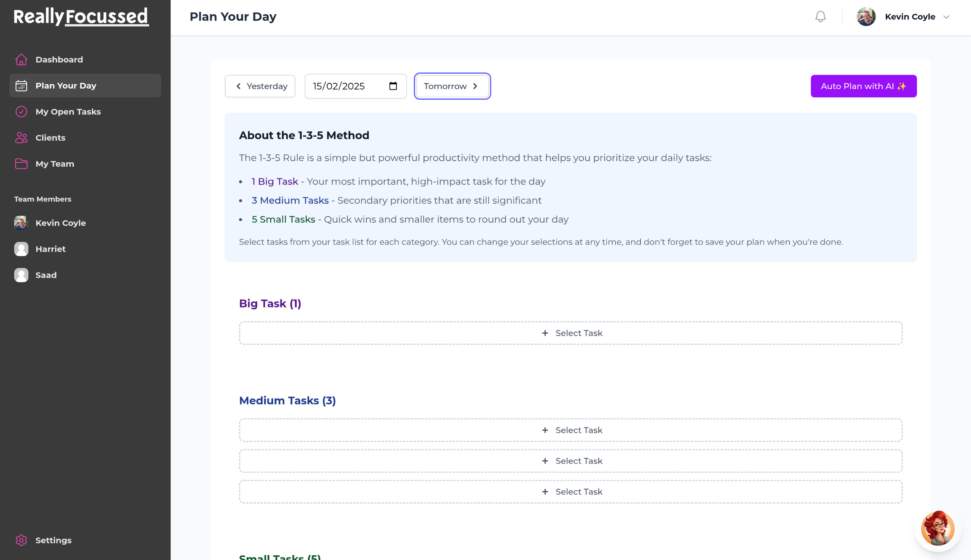Click the Plan Your Day sidebar icon
The image size is (971, 560).
pos(21,86)
